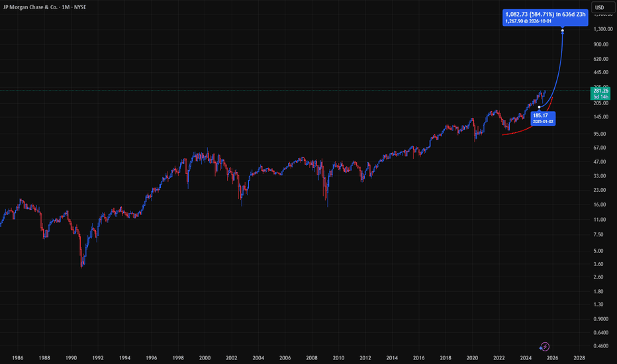Click the 2.60 price axis label
The width and height of the screenshot is (617, 364).
[598, 277]
